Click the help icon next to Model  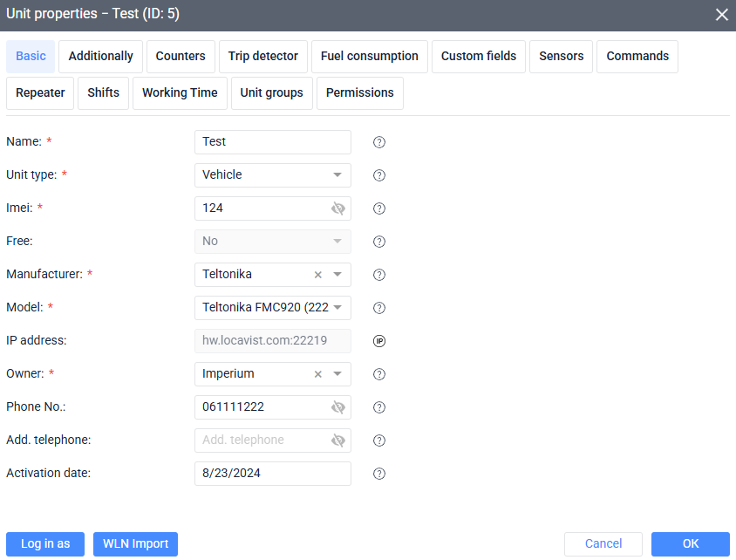(x=379, y=308)
